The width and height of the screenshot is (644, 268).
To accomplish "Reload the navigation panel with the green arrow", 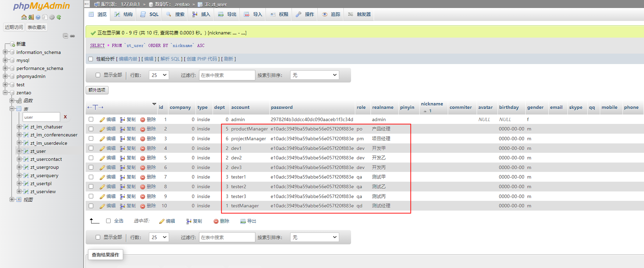I will 59,17.
